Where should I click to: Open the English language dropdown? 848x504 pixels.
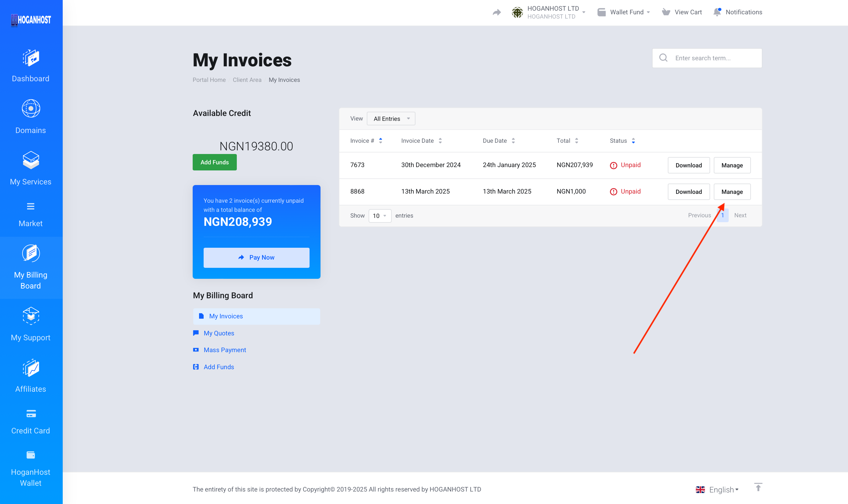click(724, 490)
